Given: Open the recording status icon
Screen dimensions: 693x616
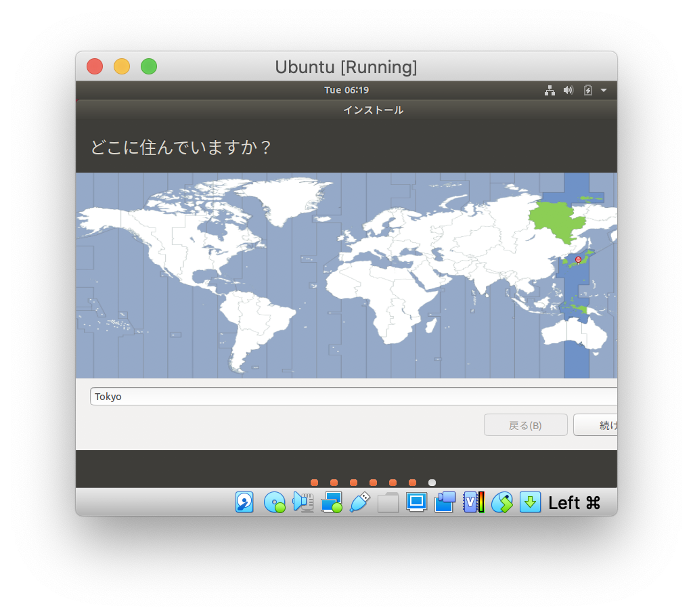Looking at the screenshot, I should 445,502.
